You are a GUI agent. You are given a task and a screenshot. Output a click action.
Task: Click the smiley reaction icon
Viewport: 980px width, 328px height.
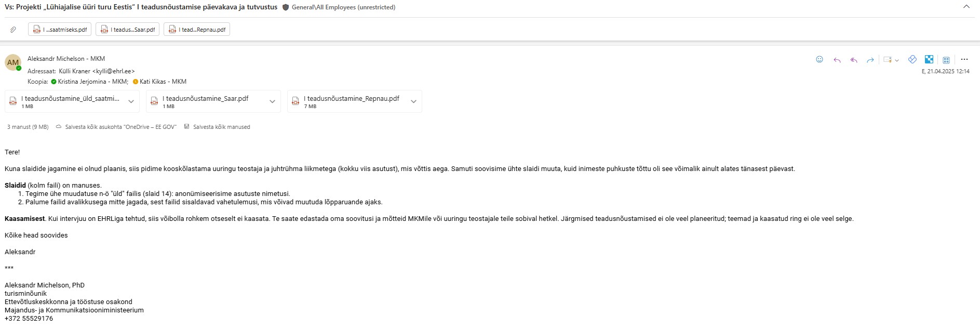[x=820, y=59]
